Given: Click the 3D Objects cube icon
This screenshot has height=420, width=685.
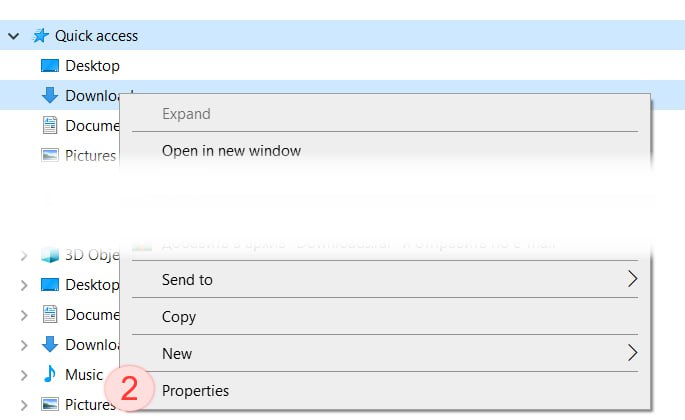Looking at the screenshot, I should pyautogui.click(x=50, y=255).
